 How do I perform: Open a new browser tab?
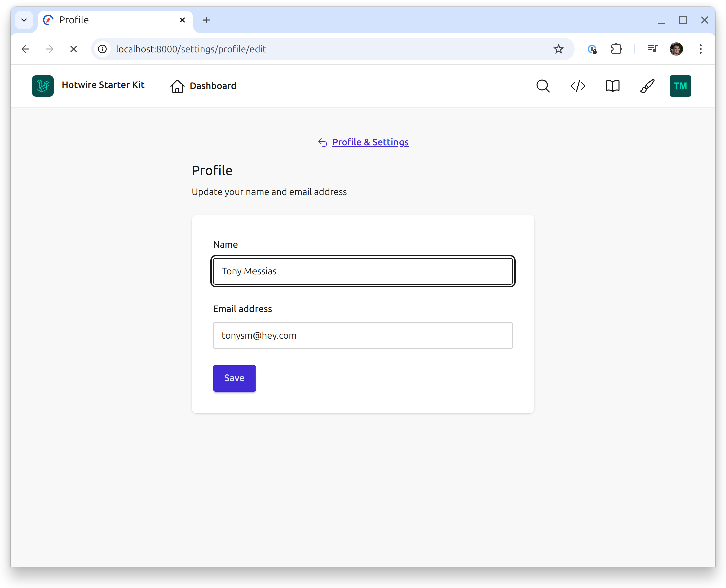tap(206, 20)
